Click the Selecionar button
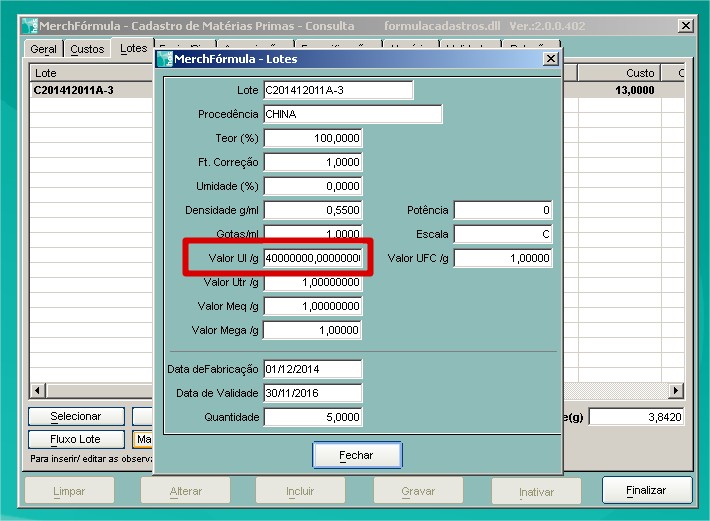710x521 pixels. click(76, 416)
